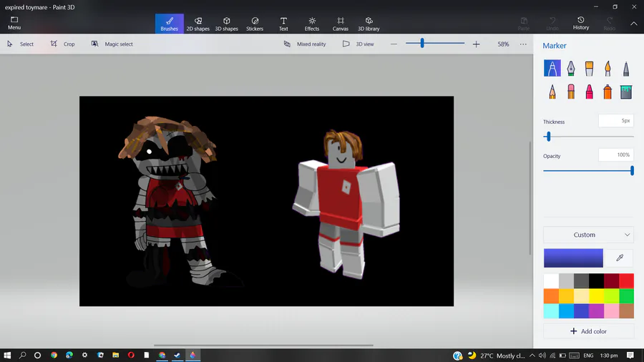Click the Thickness slider handle
Viewport: 644px width, 362px height.
[x=548, y=136]
